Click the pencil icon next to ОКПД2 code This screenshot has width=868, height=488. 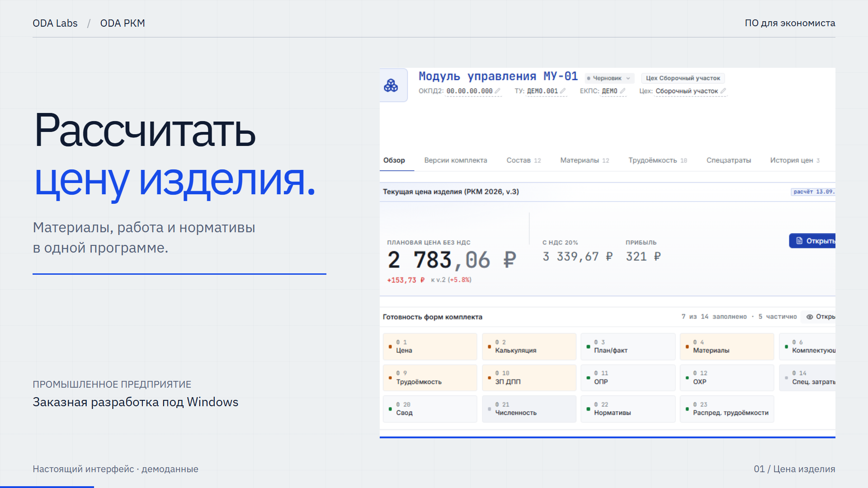[497, 91]
